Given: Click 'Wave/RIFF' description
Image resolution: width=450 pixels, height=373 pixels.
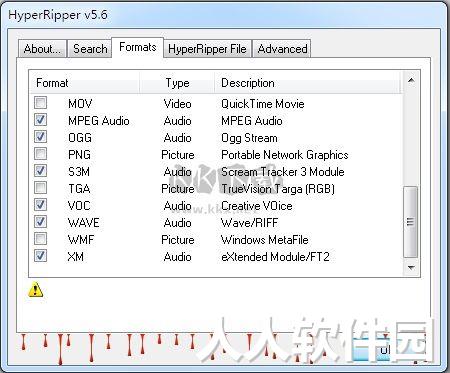Looking at the screenshot, I should tap(249, 223).
